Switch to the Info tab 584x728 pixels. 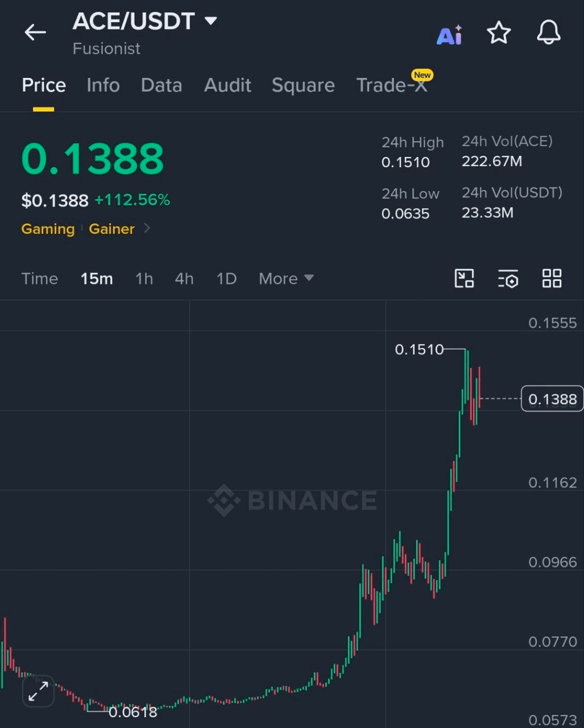[x=103, y=85]
